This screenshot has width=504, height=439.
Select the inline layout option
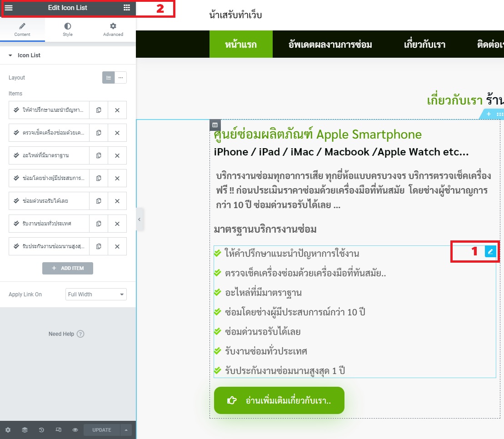point(120,78)
